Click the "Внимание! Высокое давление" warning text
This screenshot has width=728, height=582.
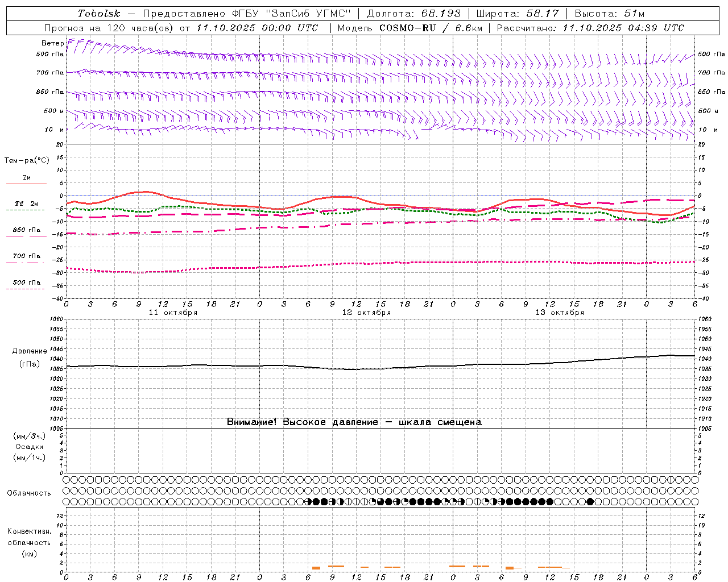click(x=303, y=422)
